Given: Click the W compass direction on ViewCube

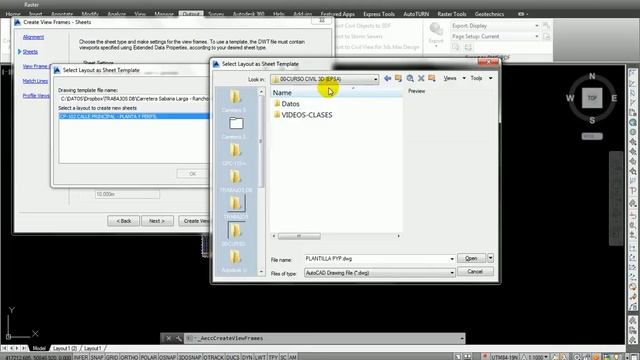Looking at the screenshot, I should pos(570,98).
